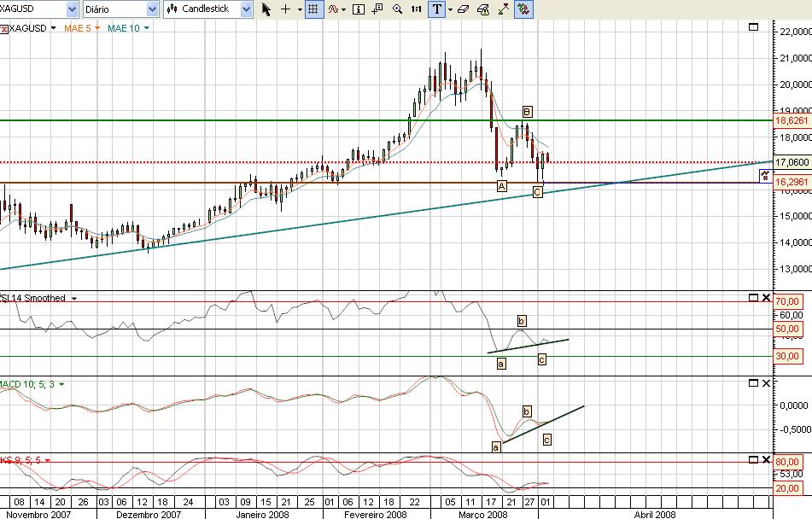Image resolution: width=812 pixels, height=519 pixels.
Task: Expand the indicator icon dropdown arrow
Action: [x=343, y=9]
